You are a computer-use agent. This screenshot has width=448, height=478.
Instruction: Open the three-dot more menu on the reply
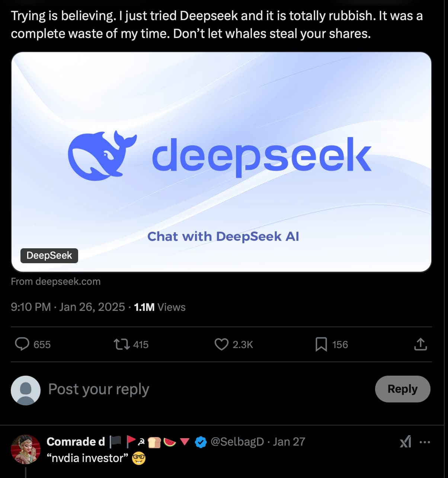point(425,442)
